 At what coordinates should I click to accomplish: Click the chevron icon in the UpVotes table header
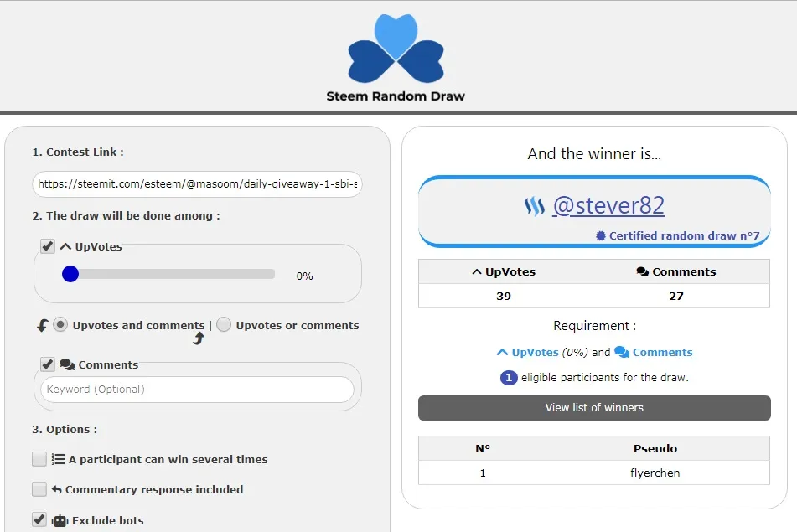(x=477, y=271)
